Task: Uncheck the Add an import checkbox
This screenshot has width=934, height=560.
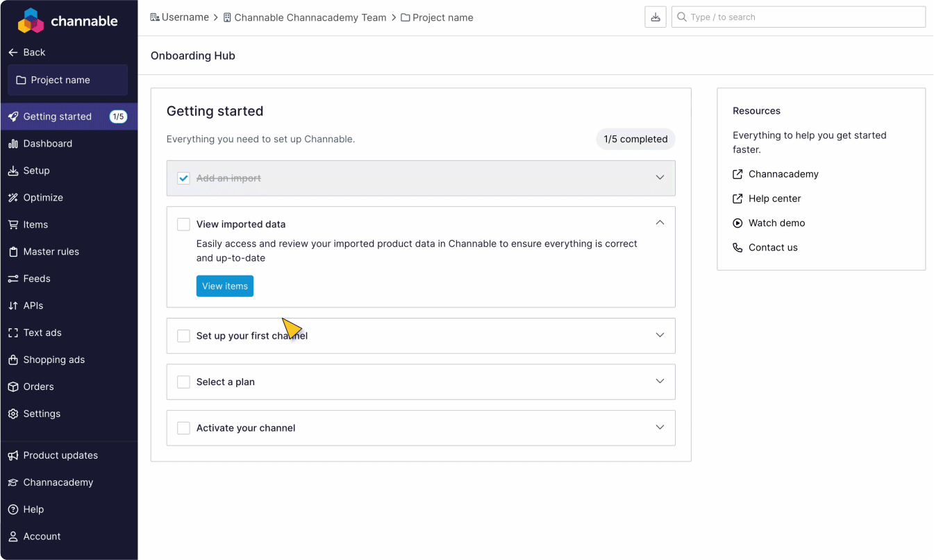Action: coord(183,178)
